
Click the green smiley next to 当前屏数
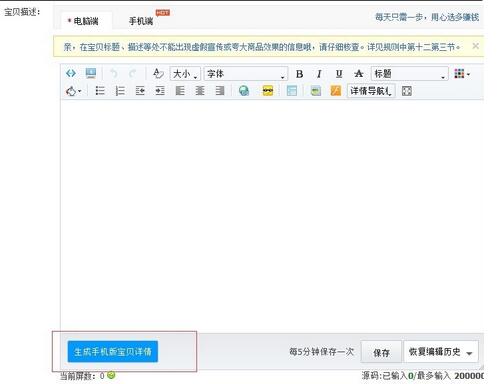[111, 375]
